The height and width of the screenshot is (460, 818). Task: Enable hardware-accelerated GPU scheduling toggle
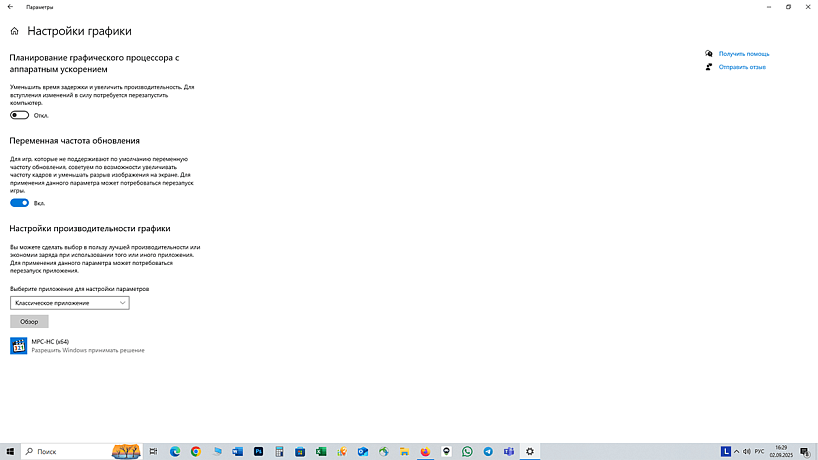click(x=19, y=115)
